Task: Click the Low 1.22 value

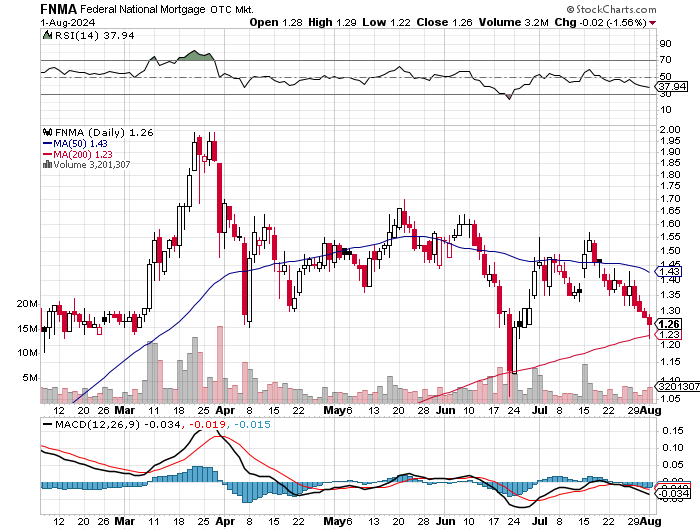Action: pyautogui.click(x=386, y=22)
